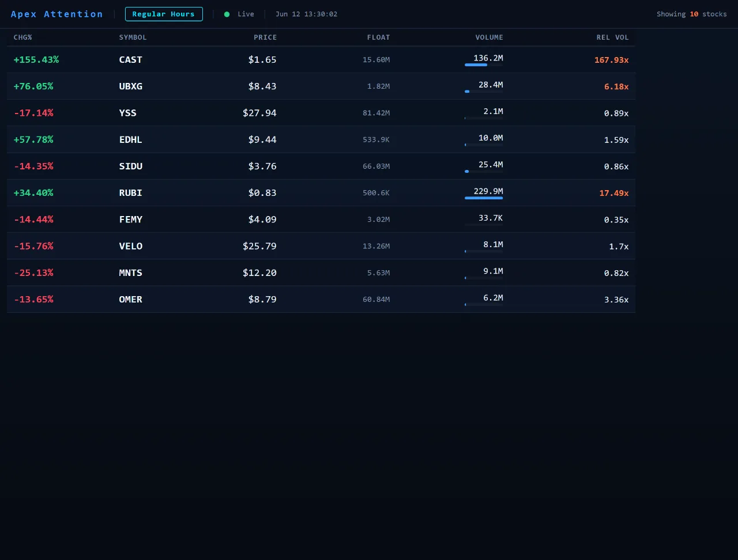
Task: Open the RUBI stock symbol
Action: click(131, 193)
